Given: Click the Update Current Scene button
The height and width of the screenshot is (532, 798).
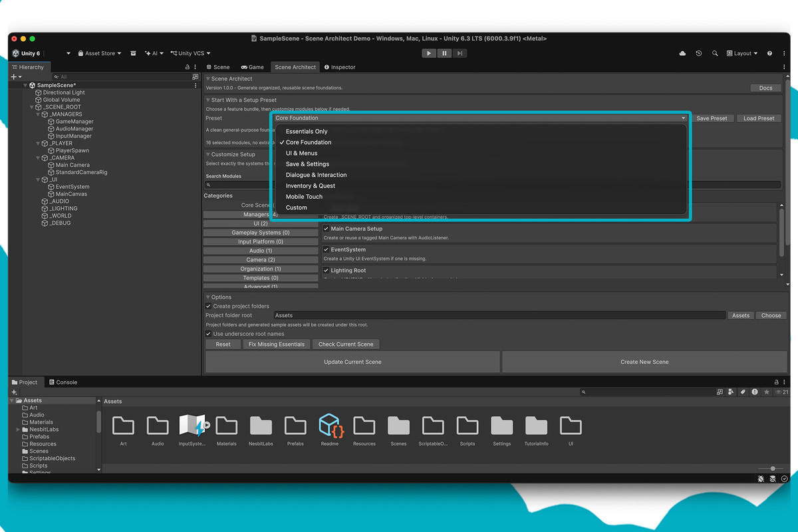Looking at the screenshot, I should coord(352,362).
